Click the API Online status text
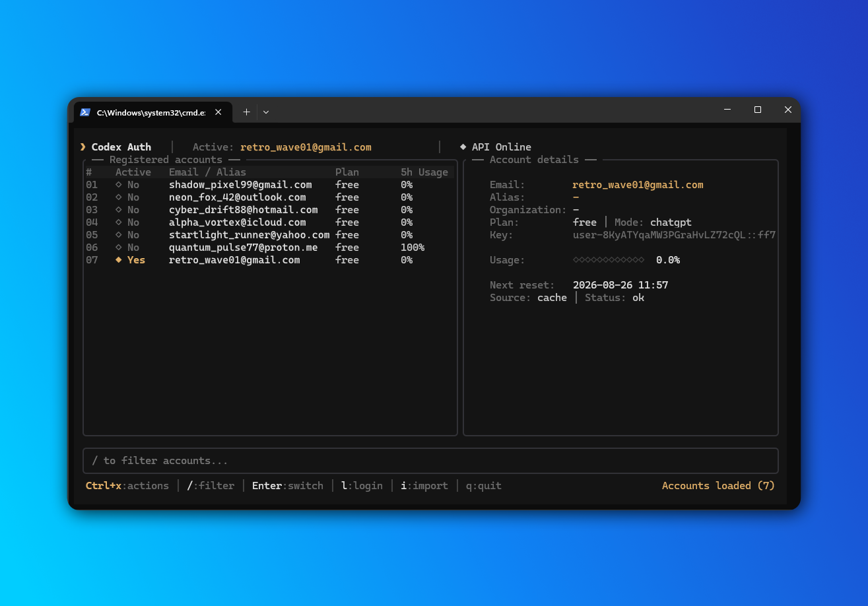This screenshot has height=606, width=868. (502, 147)
